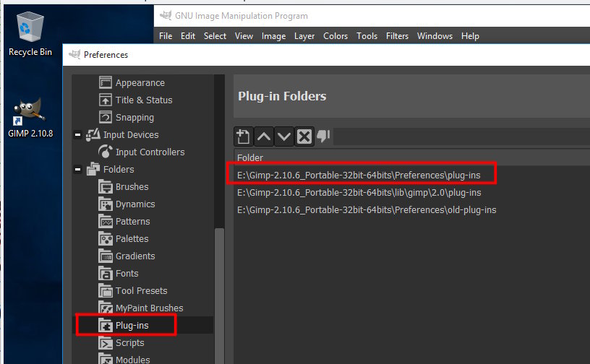Open the Layer menu
The image size is (590, 364).
pos(304,35)
